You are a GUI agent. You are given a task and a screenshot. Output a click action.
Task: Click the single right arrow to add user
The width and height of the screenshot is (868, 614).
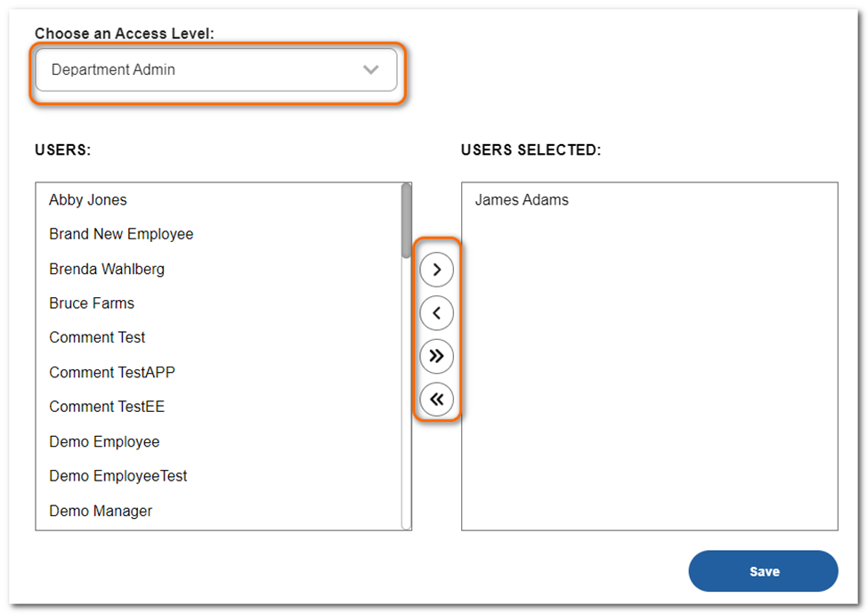pyautogui.click(x=436, y=269)
